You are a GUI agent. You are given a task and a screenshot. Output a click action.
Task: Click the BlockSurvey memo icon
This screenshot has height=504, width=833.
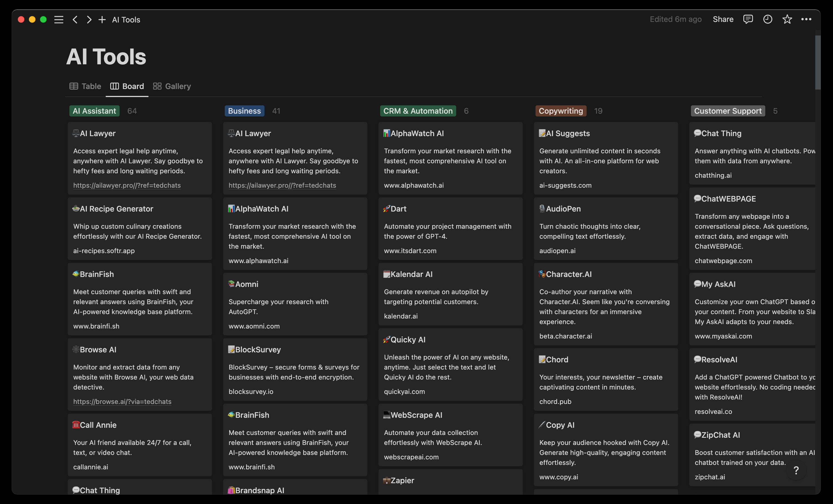[x=232, y=349]
